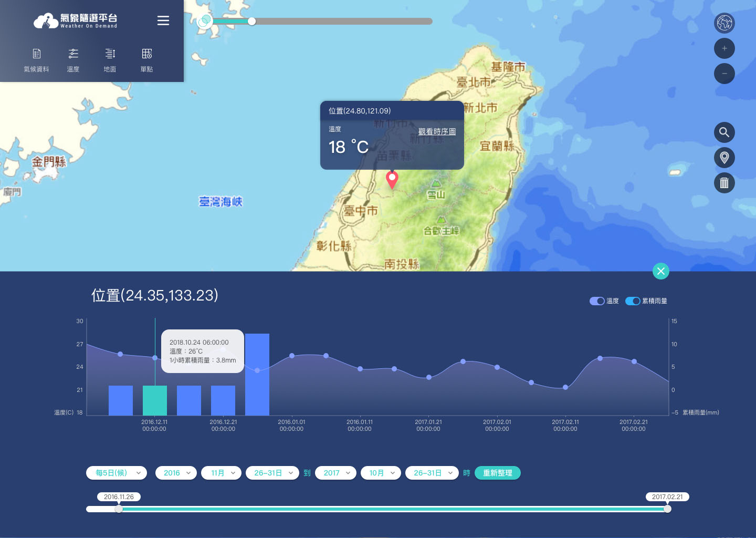Click the 臺中市 map label
This screenshot has width=756, height=538.
[361, 211]
